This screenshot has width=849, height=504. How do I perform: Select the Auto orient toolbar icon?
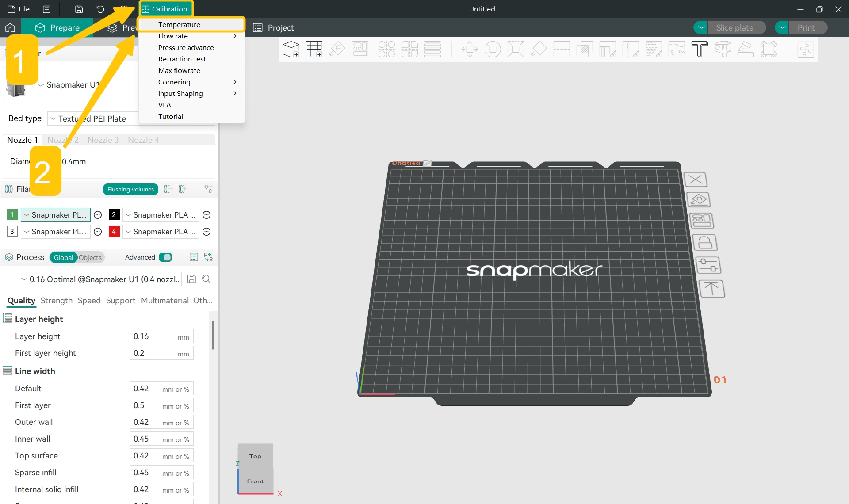tap(337, 50)
